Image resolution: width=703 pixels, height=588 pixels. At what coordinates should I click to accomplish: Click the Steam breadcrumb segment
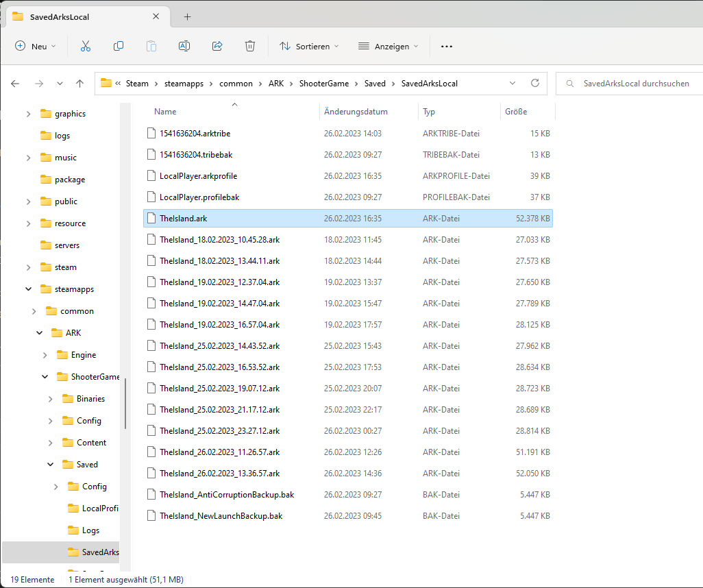[137, 84]
